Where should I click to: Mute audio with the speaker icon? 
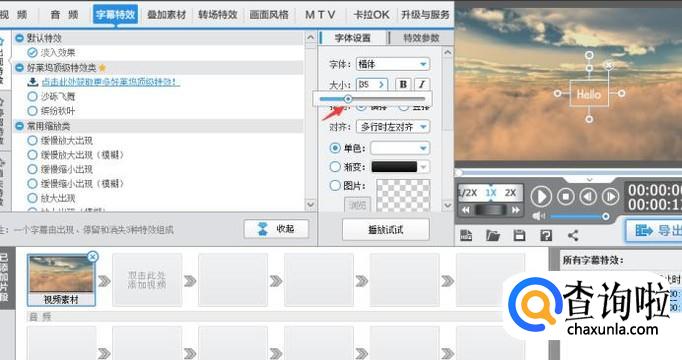538,216
